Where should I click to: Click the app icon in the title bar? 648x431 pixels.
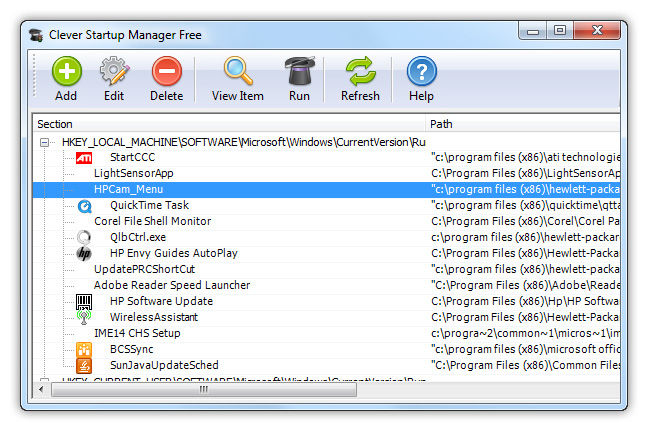coord(36,35)
